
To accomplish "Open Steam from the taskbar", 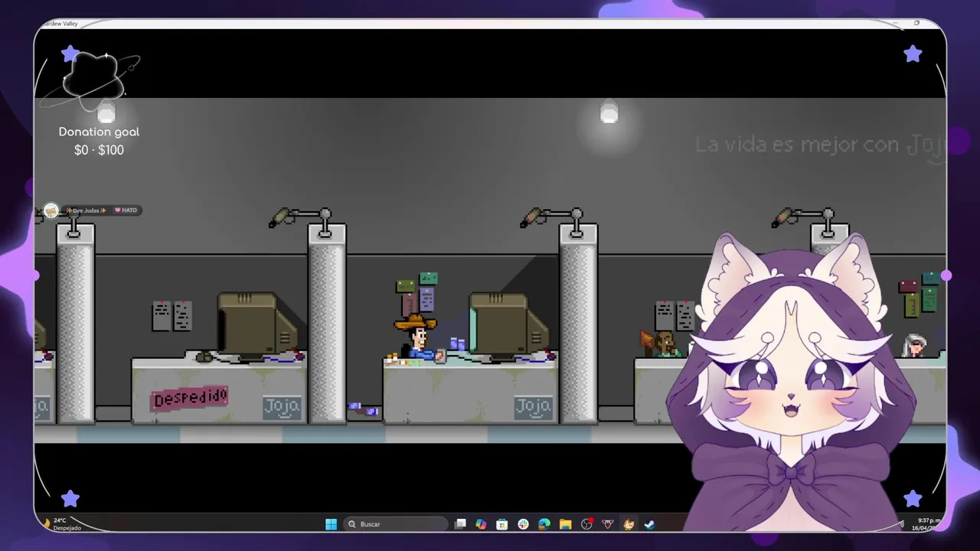I will coord(649,524).
